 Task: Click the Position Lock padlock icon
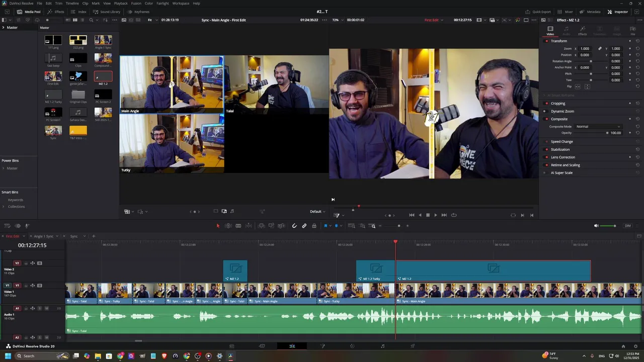pos(314,226)
